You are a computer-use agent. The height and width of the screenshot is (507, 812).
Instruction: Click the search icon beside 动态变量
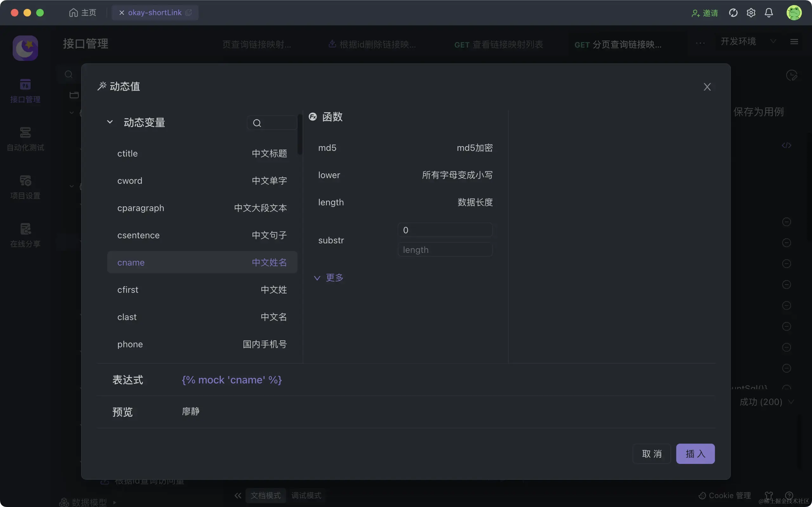click(x=256, y=123)
